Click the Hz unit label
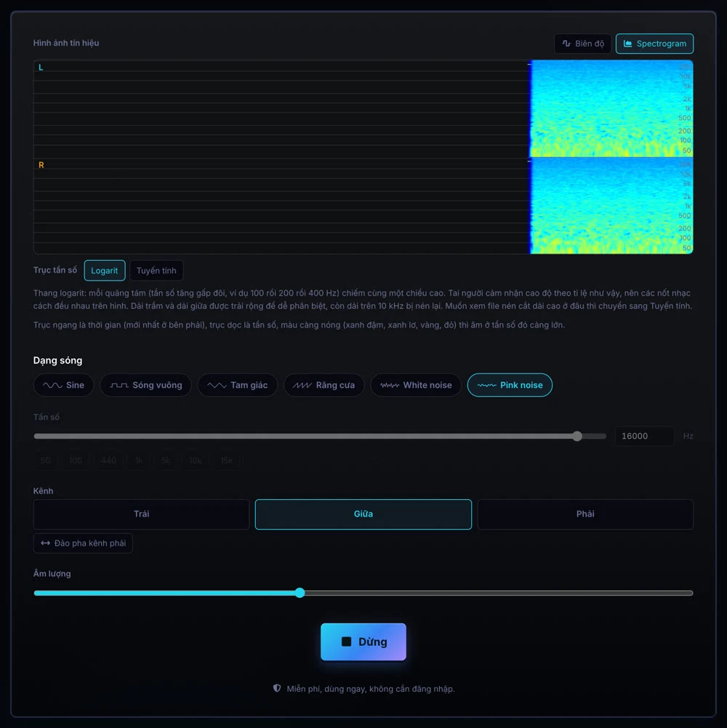 pyautogui.click(x=688, y=437)
